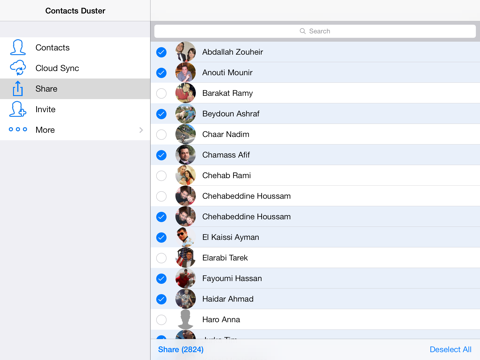Tap Haro Anna's placeholder silhouette avatar
The height and width of the screenshot is (360, 480).
186,319
